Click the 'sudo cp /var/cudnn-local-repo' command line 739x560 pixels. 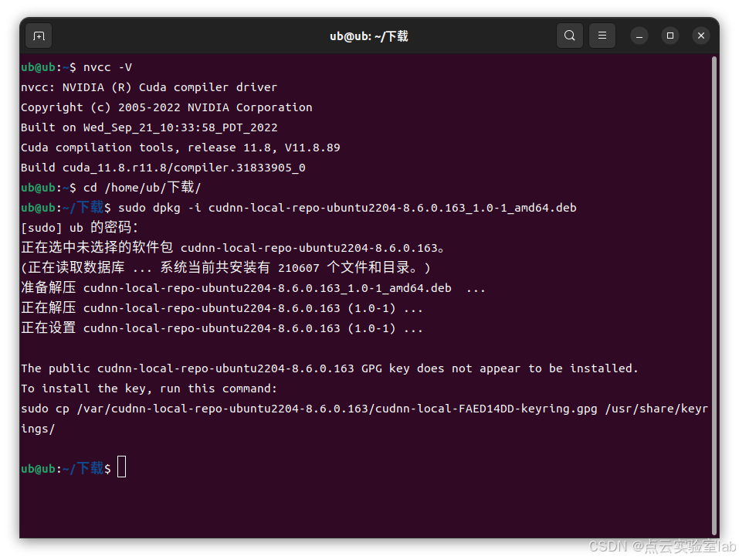coord(364,409)
